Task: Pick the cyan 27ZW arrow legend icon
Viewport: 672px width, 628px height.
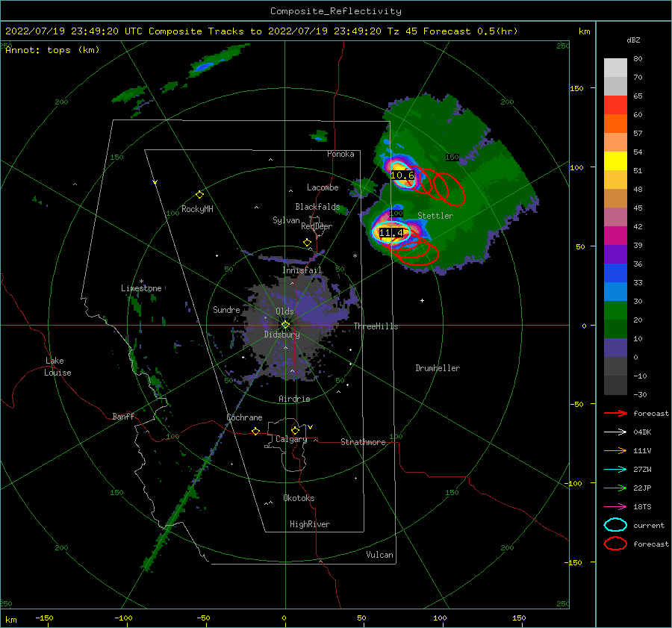Action: 615,470
